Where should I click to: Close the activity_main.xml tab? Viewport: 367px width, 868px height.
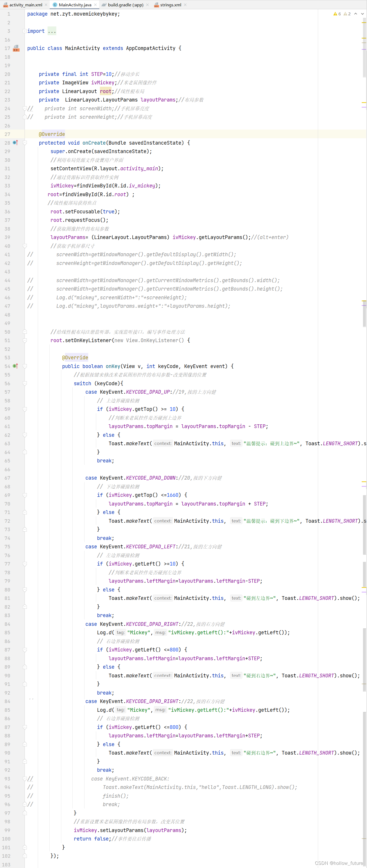click(x=46, y=5)
